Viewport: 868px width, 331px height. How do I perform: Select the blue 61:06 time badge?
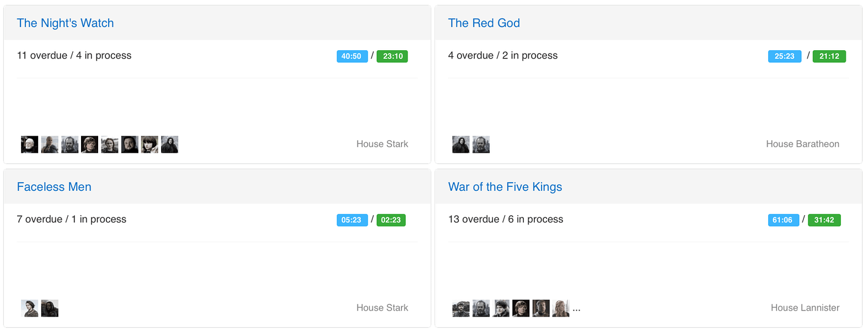(783, 220)
